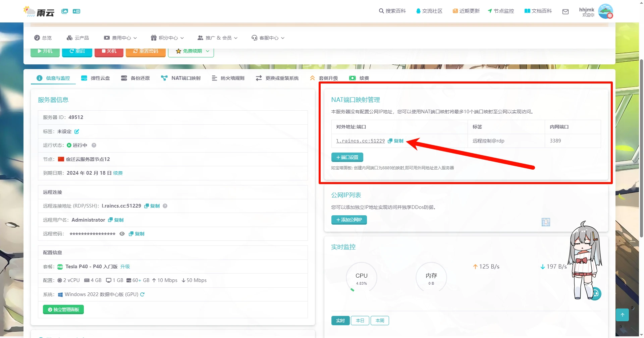Click the 添加公网IP button

click(349, 220)
